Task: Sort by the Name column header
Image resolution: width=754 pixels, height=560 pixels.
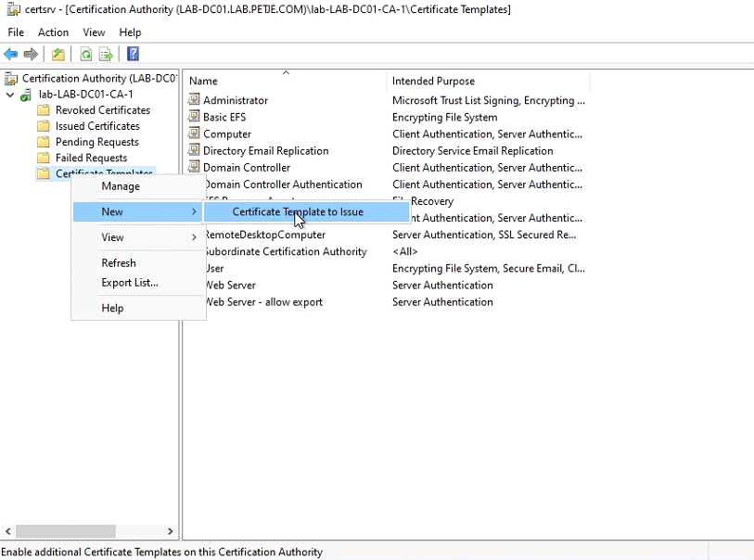Action: point(203,82)
